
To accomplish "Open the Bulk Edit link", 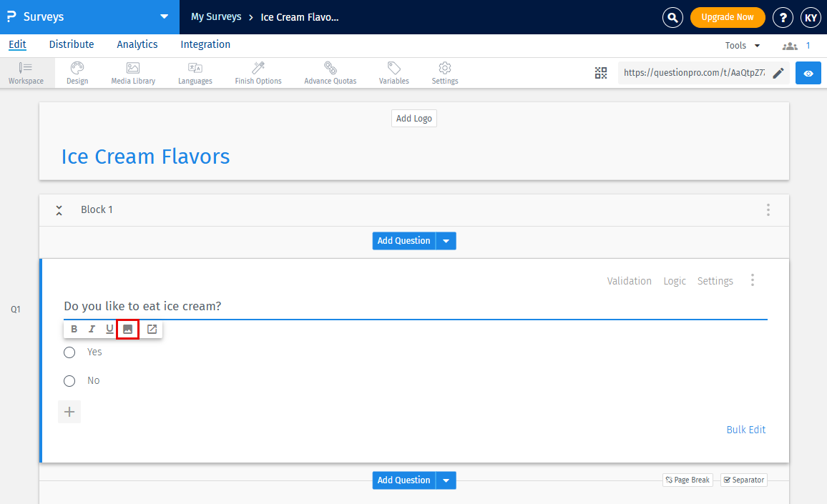I will (x=746, y=430).
